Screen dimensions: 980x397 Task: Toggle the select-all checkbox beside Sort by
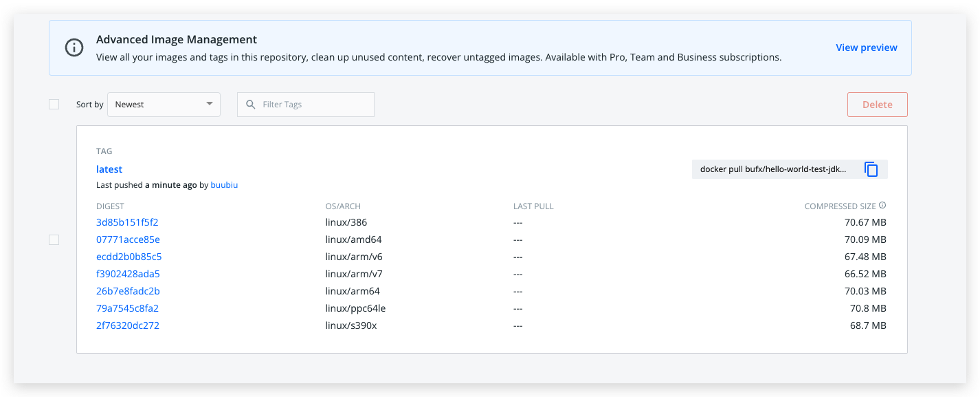[54, 105]
